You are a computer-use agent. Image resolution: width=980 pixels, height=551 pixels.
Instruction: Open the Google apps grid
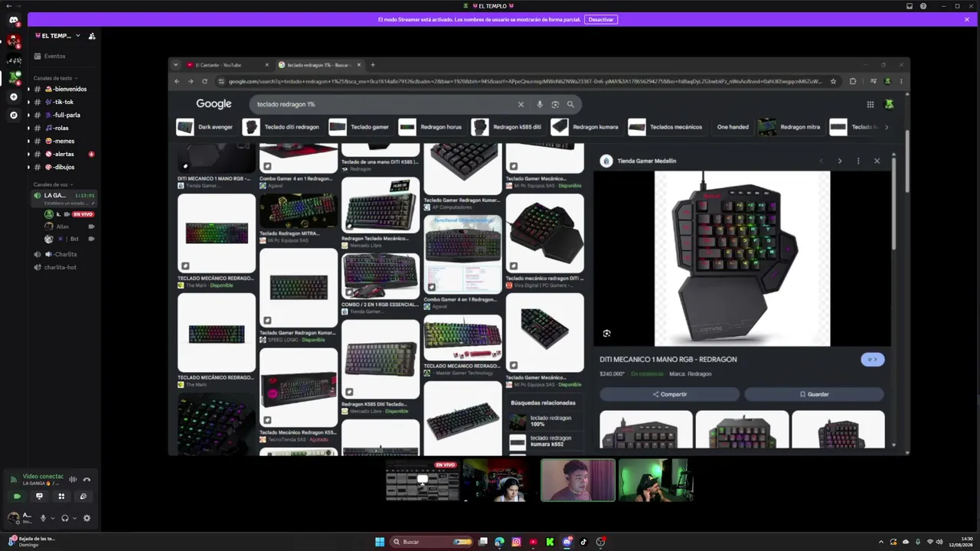(x=871, y=104)
